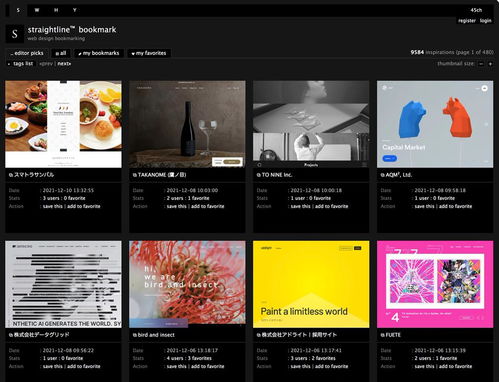
Task: Open the login link
Action: [486, 21]
